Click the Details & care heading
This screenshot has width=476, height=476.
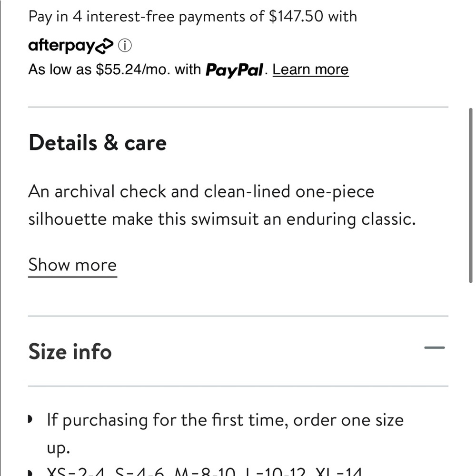(x=98, y=143)
